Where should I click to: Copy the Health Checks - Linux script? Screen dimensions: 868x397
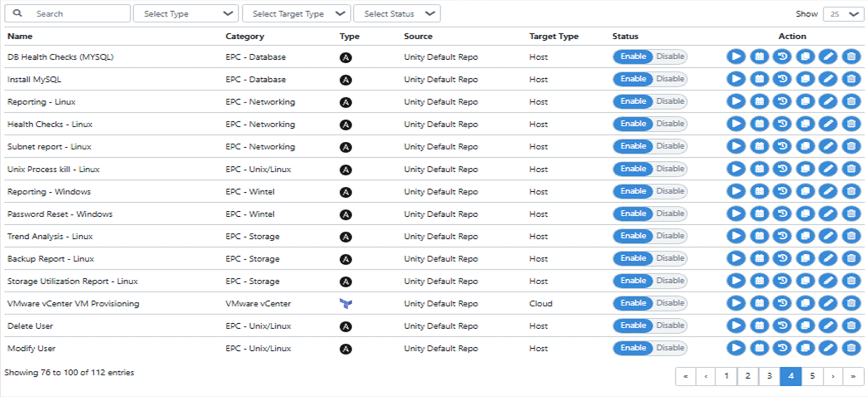pos(805,124)
